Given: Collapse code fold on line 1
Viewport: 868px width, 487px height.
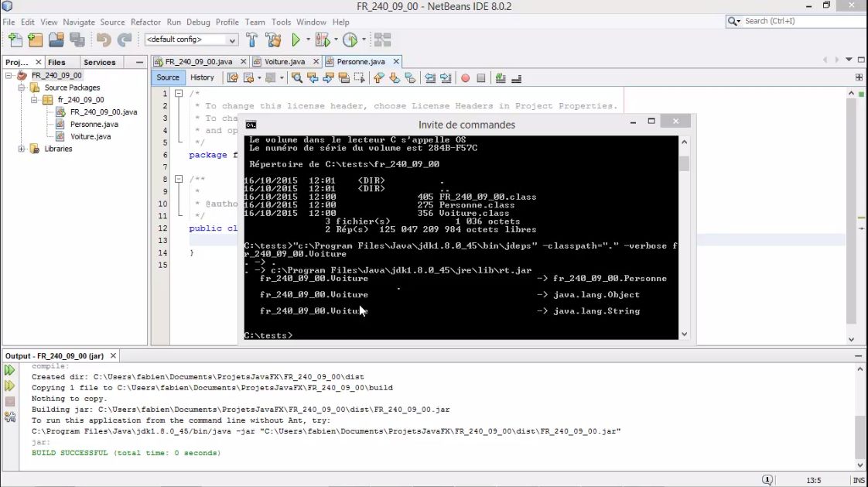Looking at the screenshot, I should pyautogui.click(x=179, y=94).
